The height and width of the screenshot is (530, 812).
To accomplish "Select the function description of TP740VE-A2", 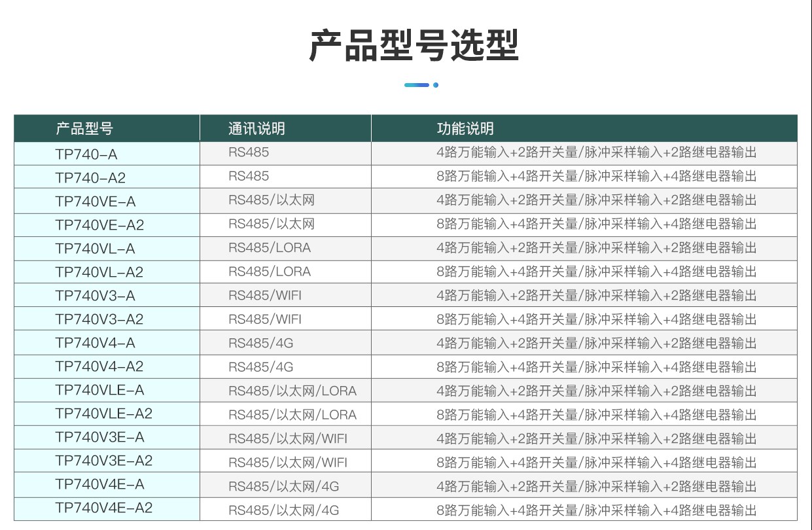I will (x=597, y=224).
